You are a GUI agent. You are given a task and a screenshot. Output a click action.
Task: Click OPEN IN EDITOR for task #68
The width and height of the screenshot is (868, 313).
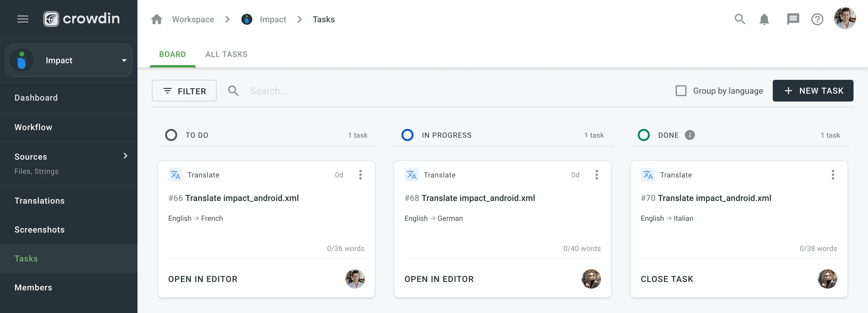[x=439, y=279]
